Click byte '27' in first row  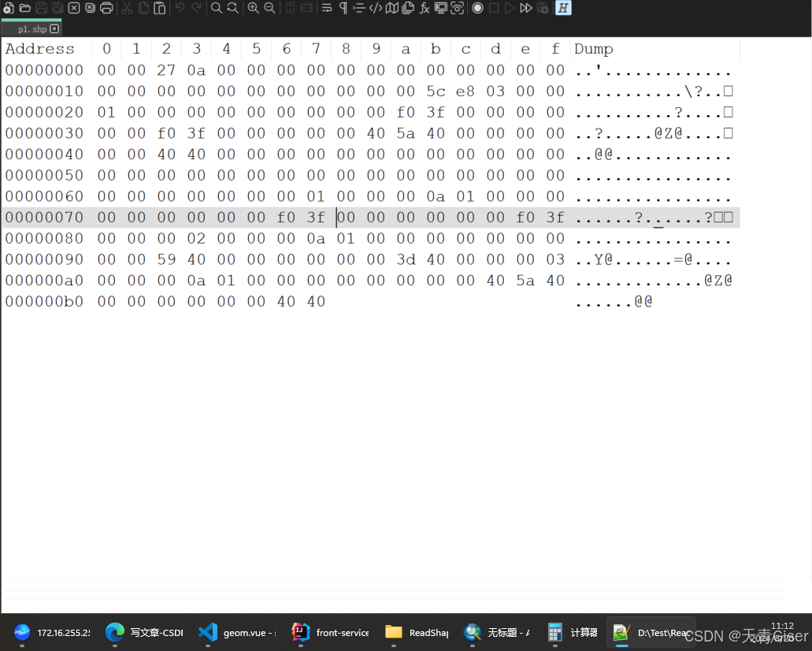pos(166,70)
